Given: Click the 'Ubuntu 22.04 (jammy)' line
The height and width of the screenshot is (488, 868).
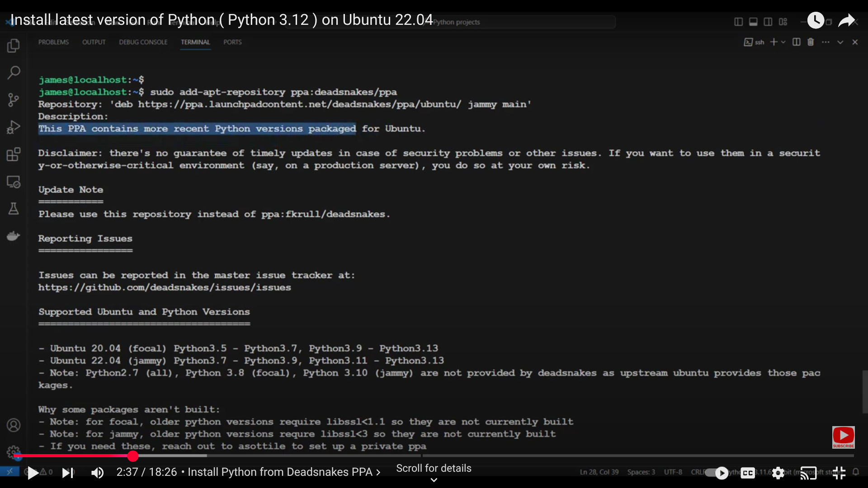Looking at the screenshot, I should point(241,361).
